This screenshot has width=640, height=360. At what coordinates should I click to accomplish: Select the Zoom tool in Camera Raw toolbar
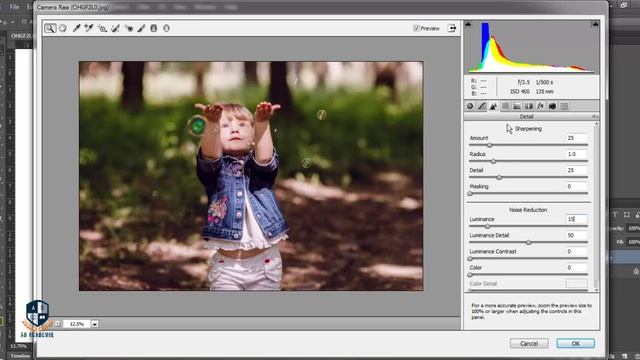pos(50,28)
